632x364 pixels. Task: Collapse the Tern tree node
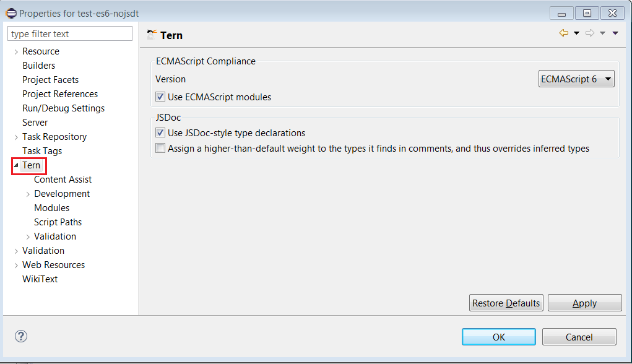[16, 166]
